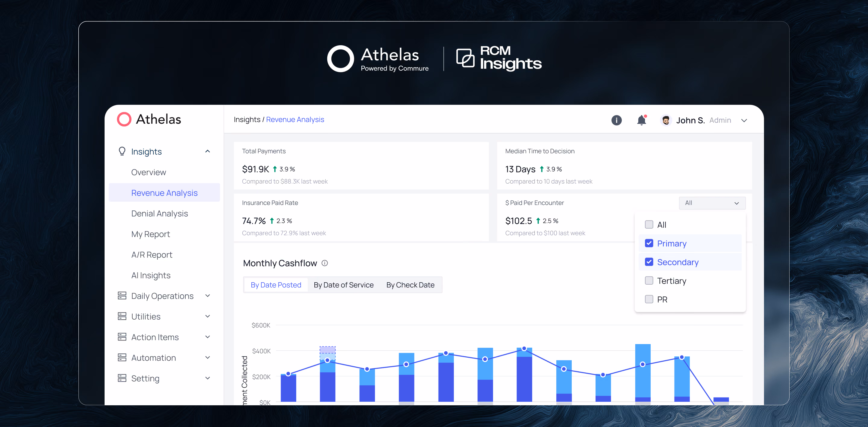Image resolution: width=868 pixels, height=427 pixels.
Task: Open the user account menu chevron
Action: tap(744, 121)
